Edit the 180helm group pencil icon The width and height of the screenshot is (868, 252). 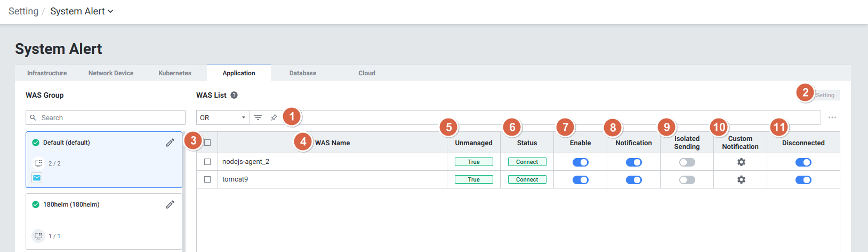coord(170,204)
